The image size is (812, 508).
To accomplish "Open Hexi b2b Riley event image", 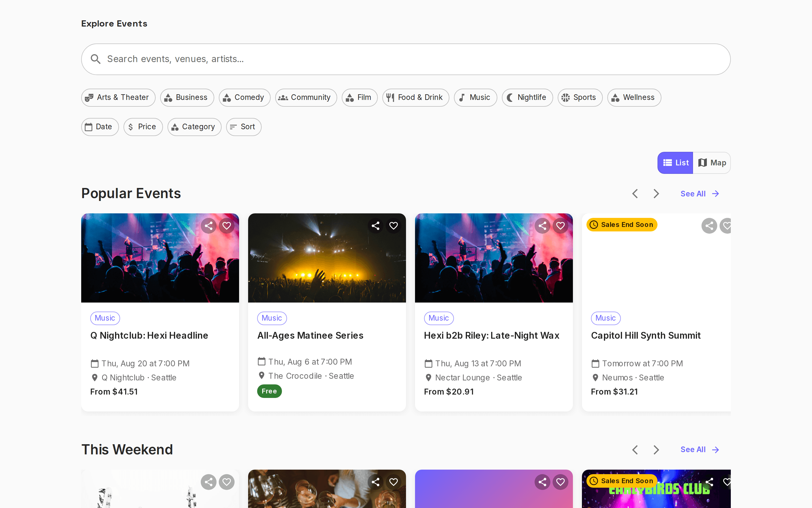I will tap(494, 258).
